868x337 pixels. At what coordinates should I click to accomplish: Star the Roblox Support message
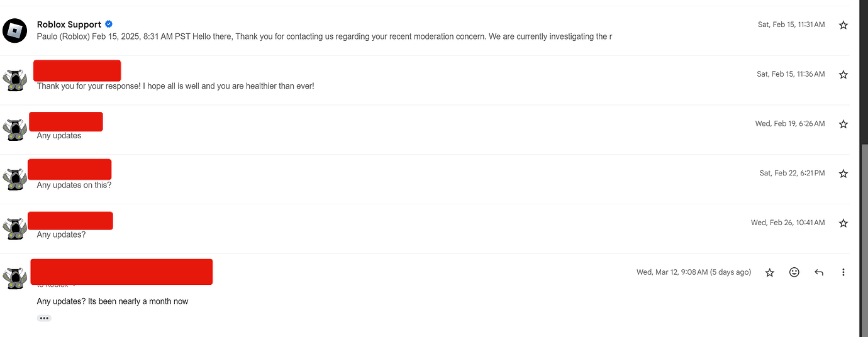843,25
